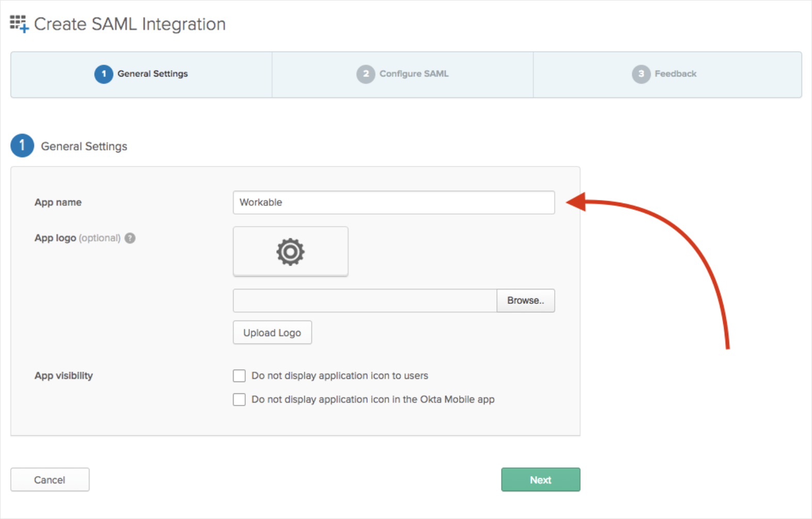The image size is (812, 519).
Task: Go to the Feedback step tab
Action: tap(667, 74)
